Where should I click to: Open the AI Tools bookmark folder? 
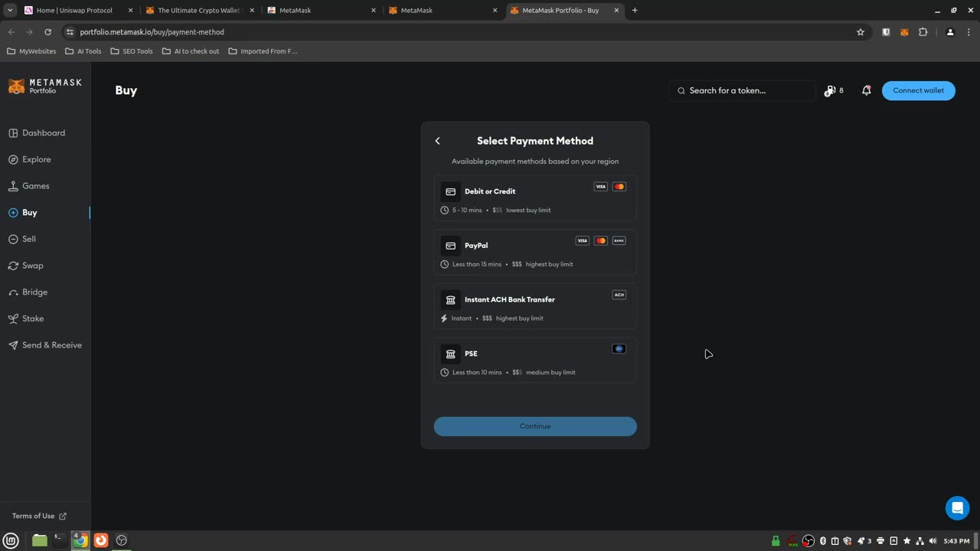pyautogui.click(x=83, y=51)
